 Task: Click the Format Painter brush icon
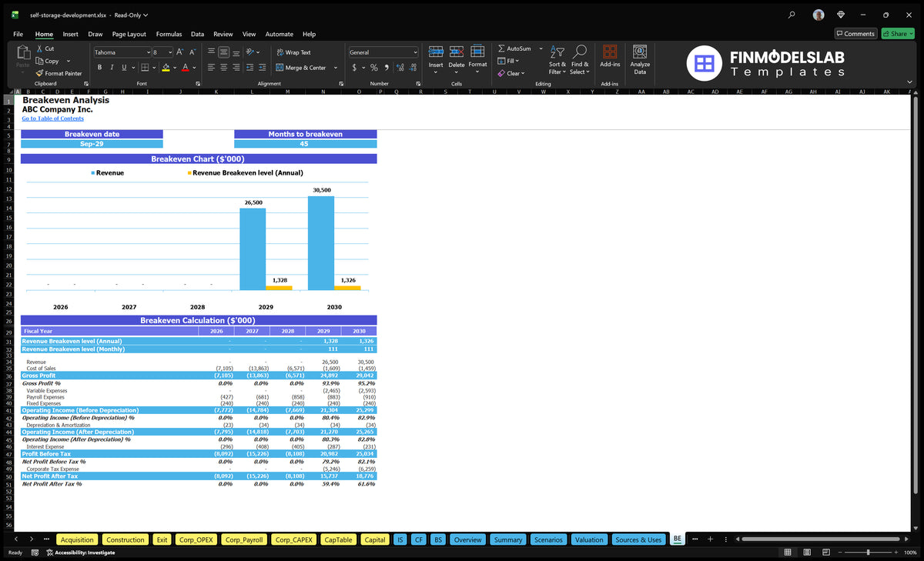pos(39,73)
